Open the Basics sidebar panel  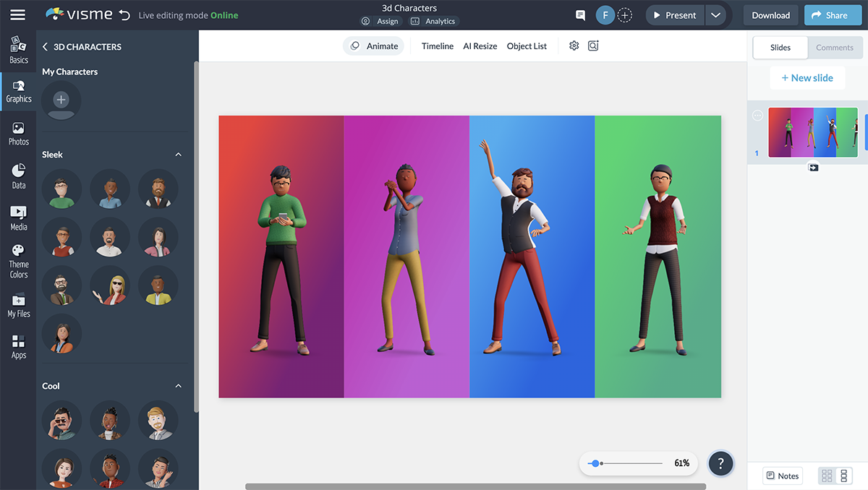coord(19,51)
